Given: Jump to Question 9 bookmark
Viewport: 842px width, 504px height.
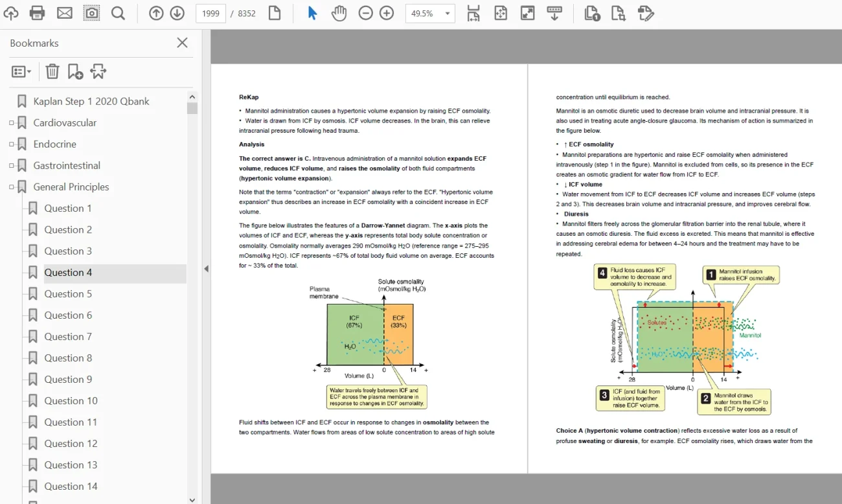Looking at the screenshot, I should (68, 379).
